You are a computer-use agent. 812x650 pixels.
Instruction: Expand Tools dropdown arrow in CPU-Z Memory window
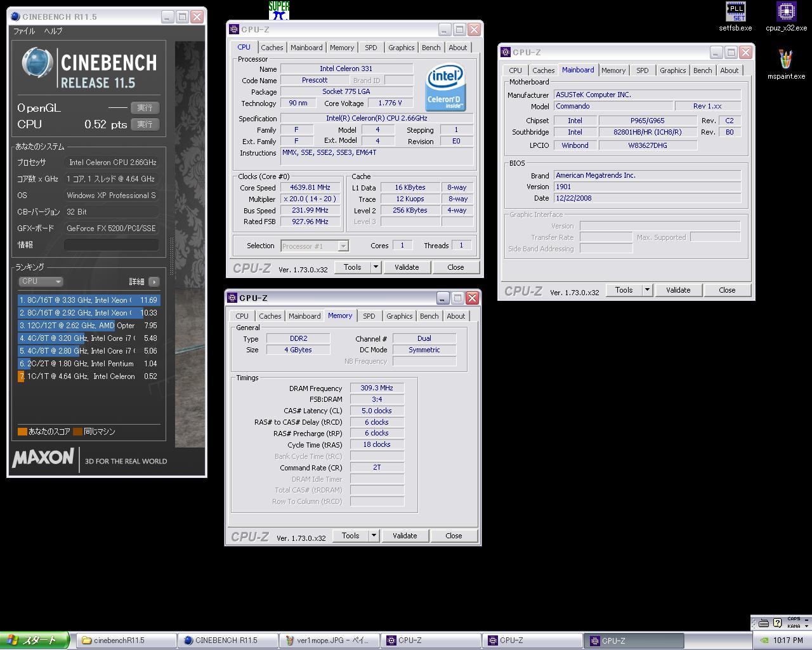[x=374, y=536]
